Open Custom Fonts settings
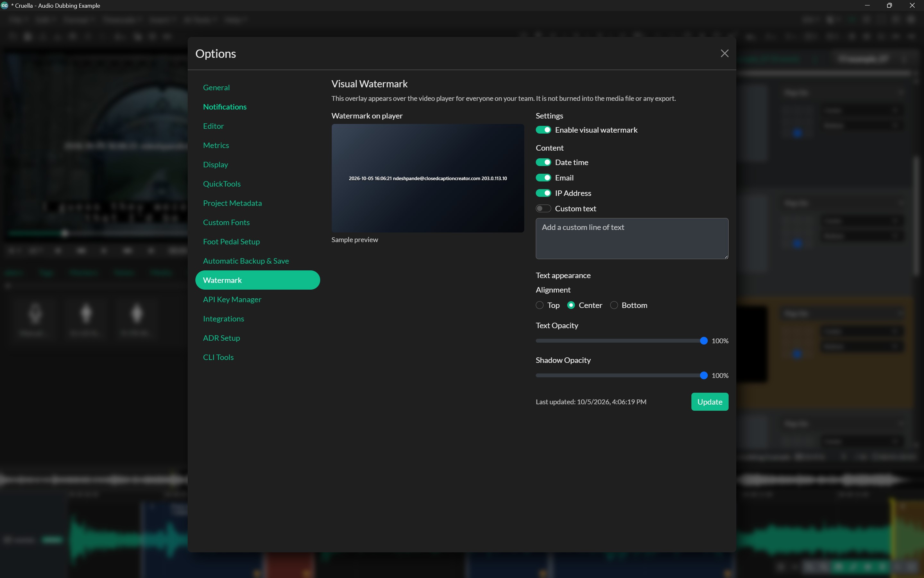The image size is (924, 578). point(226,223)
